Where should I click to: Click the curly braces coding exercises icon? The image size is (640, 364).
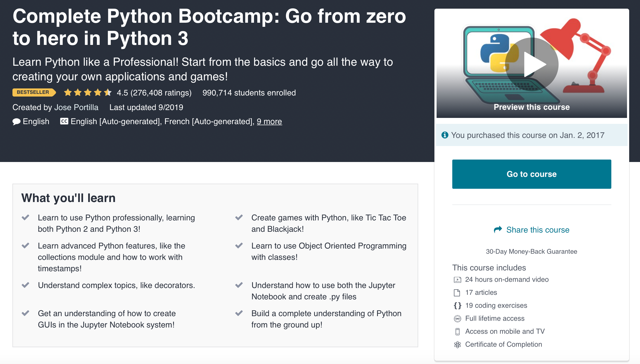457,306
